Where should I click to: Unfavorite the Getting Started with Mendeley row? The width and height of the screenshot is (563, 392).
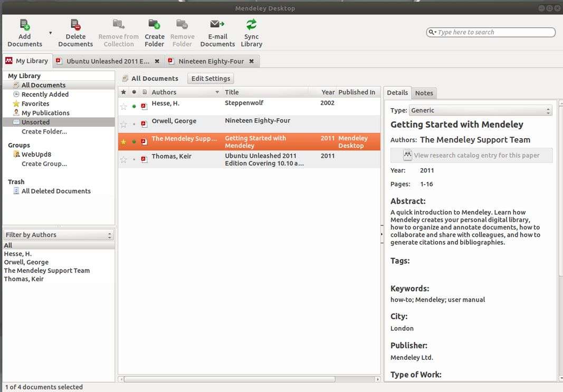click(123, 142)
